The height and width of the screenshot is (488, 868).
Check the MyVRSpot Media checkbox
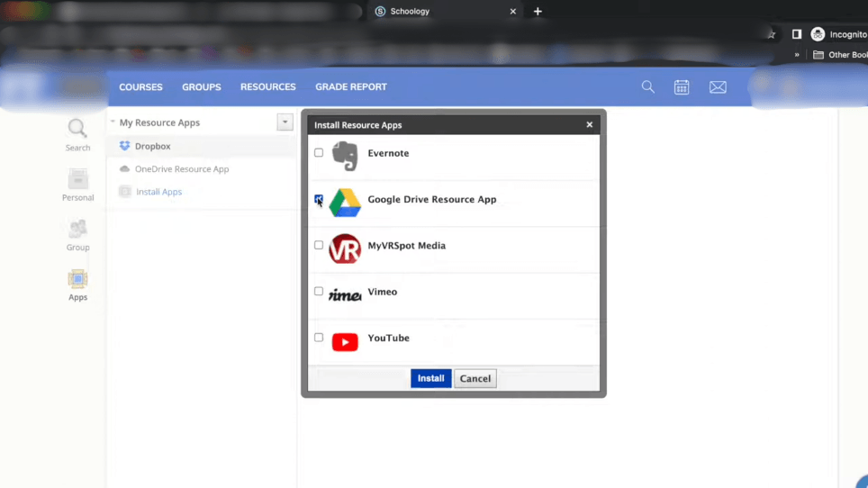319,245
